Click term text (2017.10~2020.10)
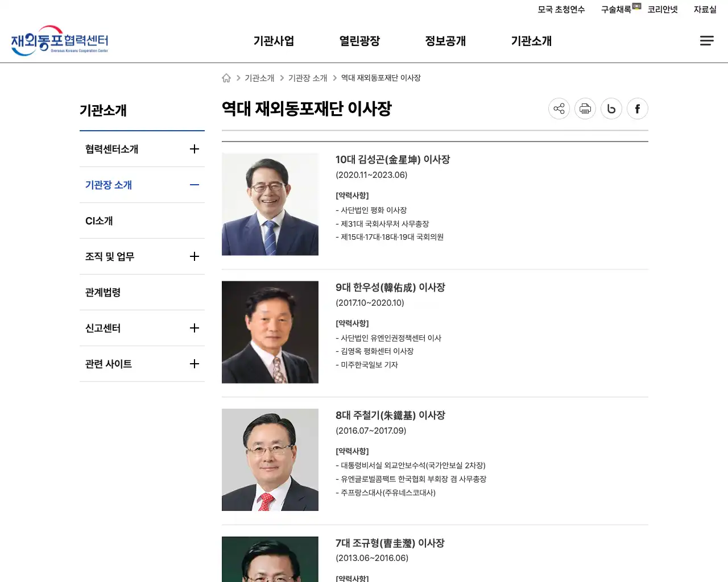Viewport: 728px width, 582px height. [x=370, y=303]
